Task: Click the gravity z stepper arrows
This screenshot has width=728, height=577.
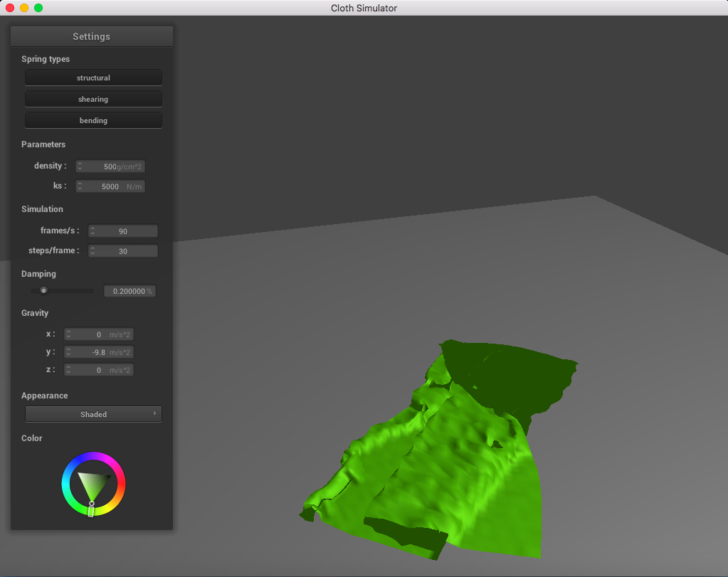Action: pyautogui.click(x=69, y=369)
